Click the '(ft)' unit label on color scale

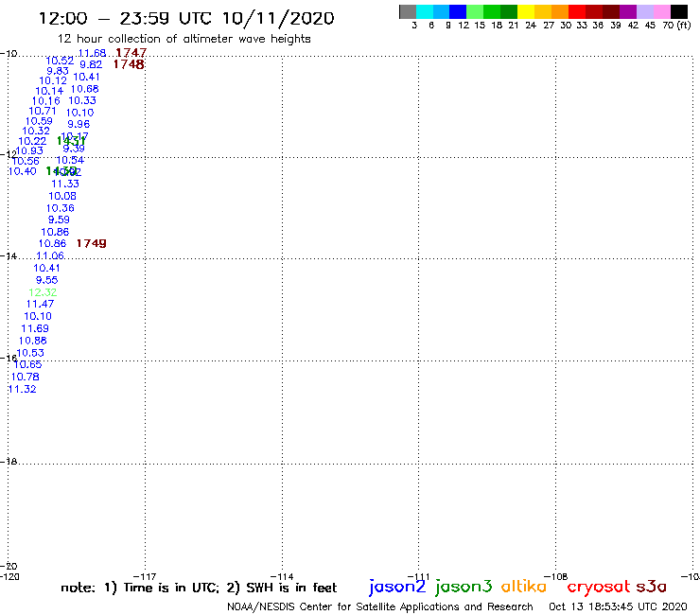pos(684,26)
